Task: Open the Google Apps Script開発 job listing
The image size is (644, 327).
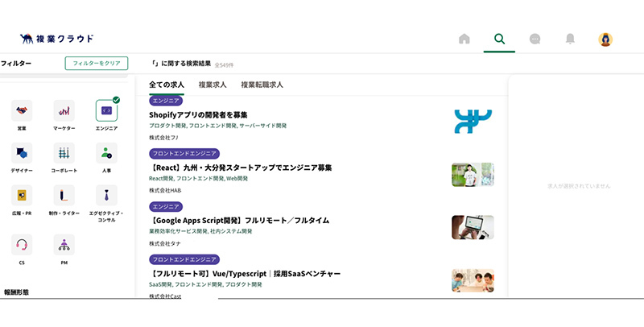Action: click(x=239, y=220)
